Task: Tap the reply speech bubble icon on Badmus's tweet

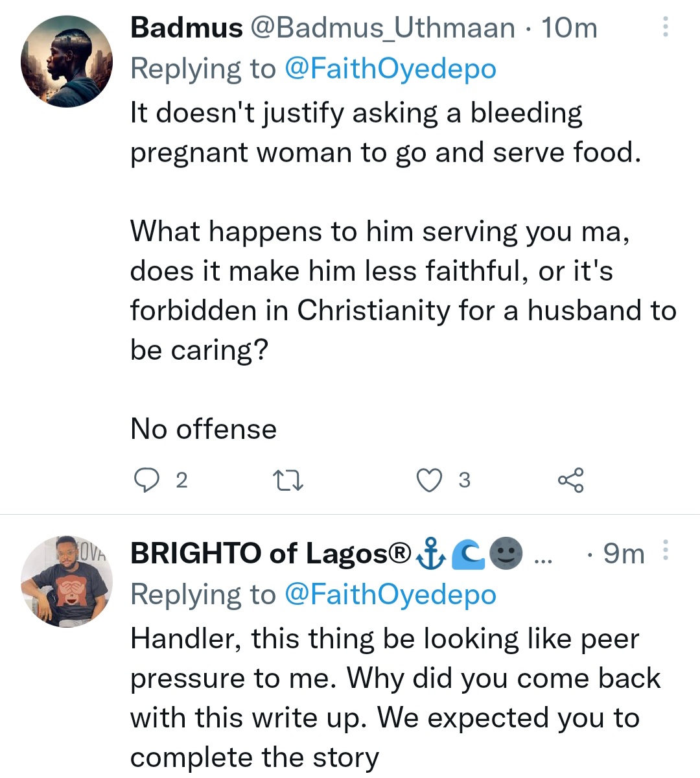Action: 146,480
